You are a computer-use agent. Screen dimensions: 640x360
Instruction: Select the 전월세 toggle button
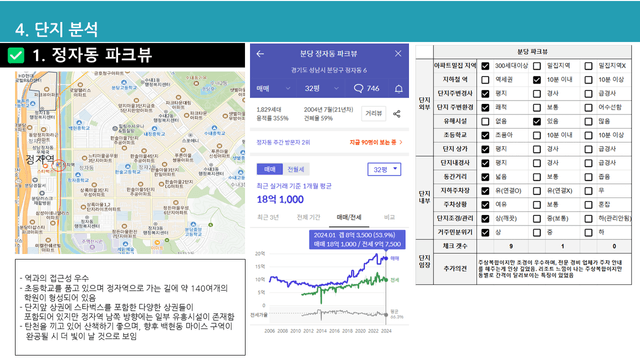click(x=296, y=169)
